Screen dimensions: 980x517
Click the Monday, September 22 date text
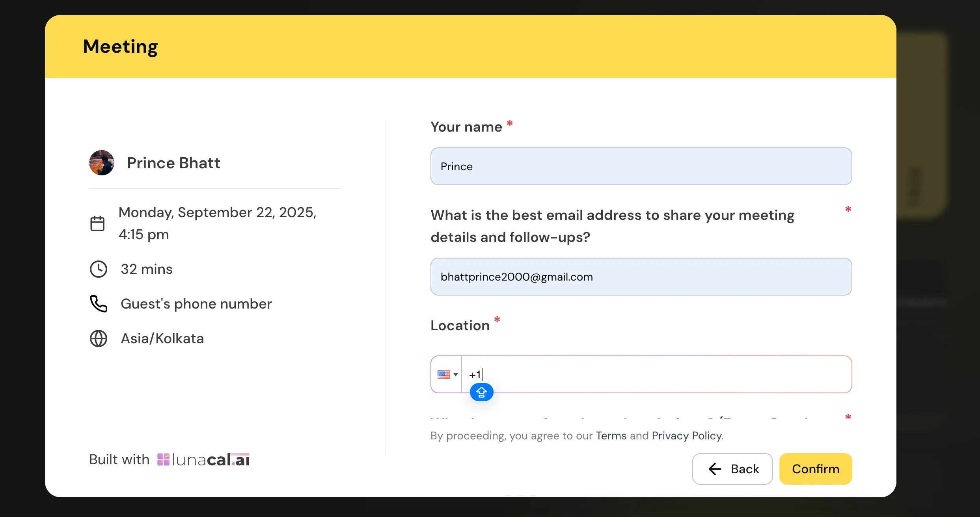click(x=217, y=213)
